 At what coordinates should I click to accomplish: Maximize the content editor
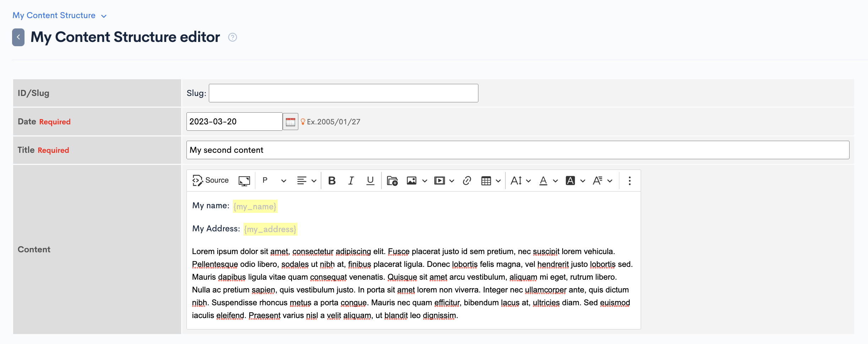pos(244,181)
